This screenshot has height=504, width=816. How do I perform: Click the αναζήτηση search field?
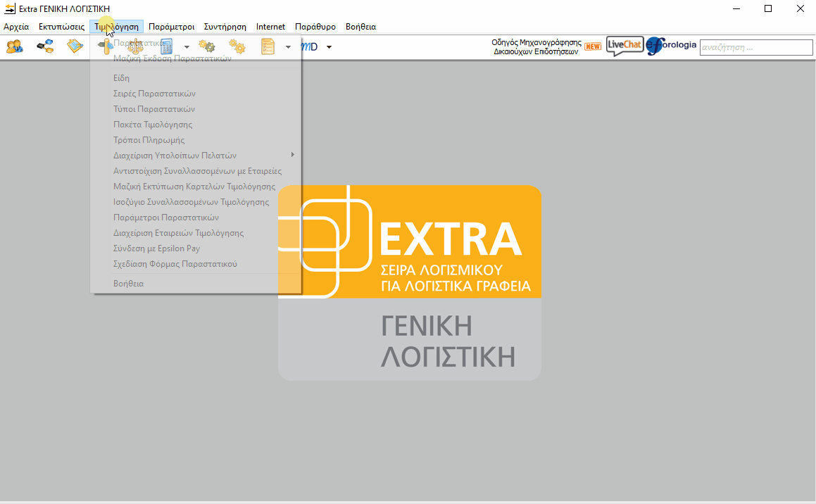coord(755,48)
